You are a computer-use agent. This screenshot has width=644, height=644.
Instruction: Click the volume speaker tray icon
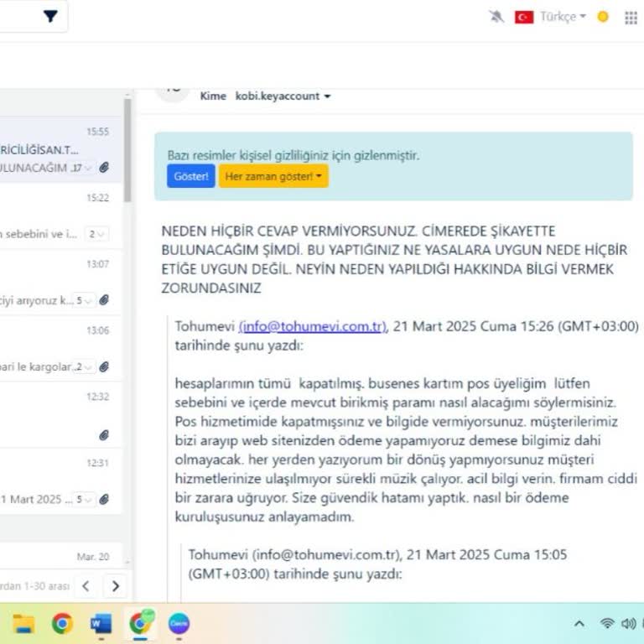pos(628,624)
